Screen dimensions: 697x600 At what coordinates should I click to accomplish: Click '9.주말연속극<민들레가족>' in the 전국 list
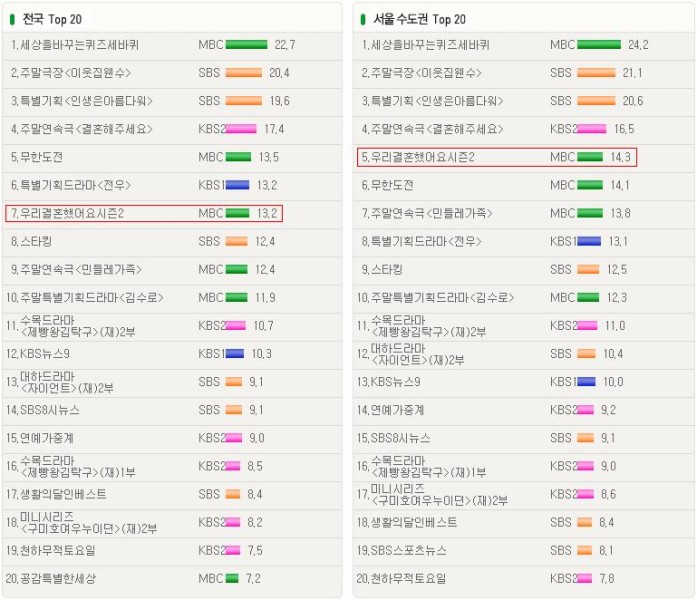click(x=76, y=269)
